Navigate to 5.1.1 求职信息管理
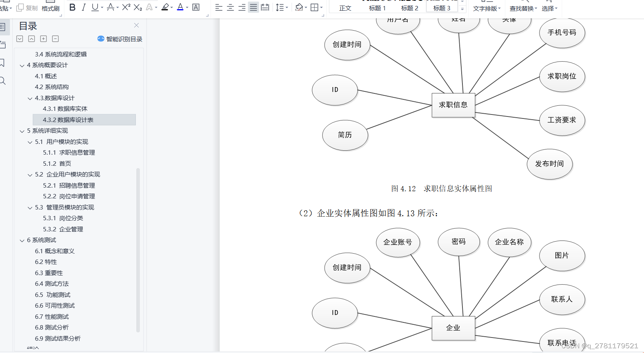 point(69,152)
